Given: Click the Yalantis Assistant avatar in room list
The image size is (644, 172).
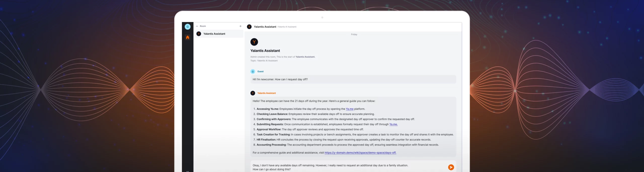Looking at the screenshot, I should pyautogui.click(x=199, y=33).
